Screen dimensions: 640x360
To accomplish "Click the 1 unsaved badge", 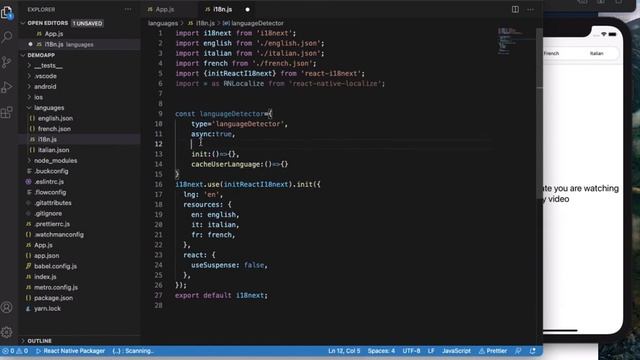I will point(87,23).
